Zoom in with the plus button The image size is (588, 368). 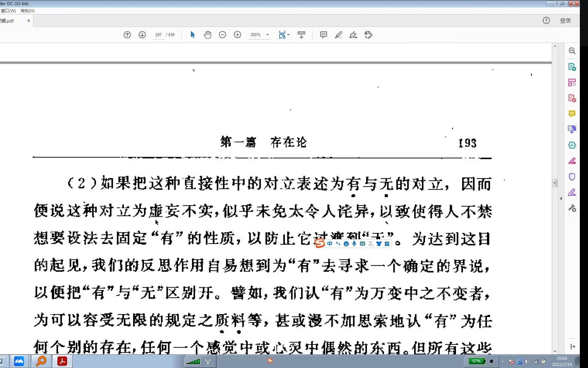[x=238, y=35]
